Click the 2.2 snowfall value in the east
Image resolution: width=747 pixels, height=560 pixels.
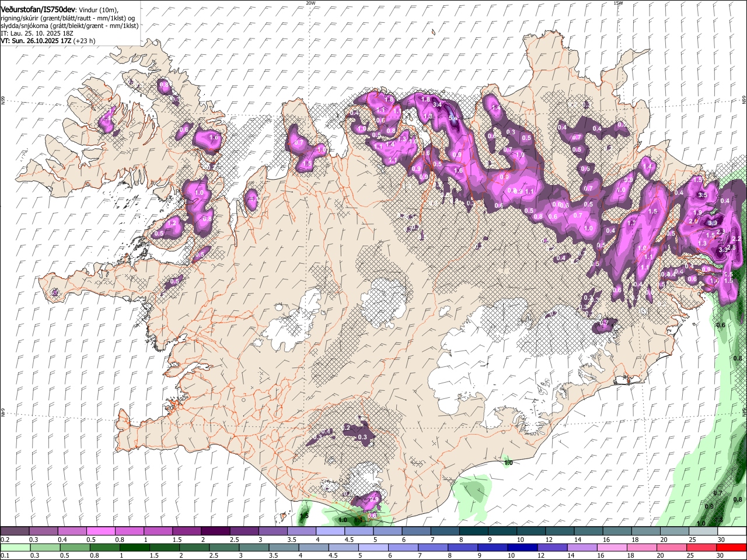736,239
